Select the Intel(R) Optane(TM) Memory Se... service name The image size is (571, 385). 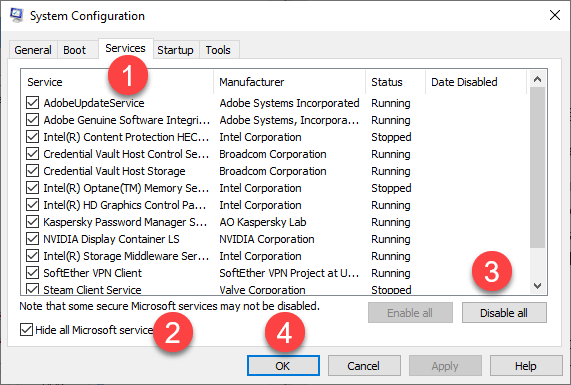pyautogui.click(x=126, y=188)
